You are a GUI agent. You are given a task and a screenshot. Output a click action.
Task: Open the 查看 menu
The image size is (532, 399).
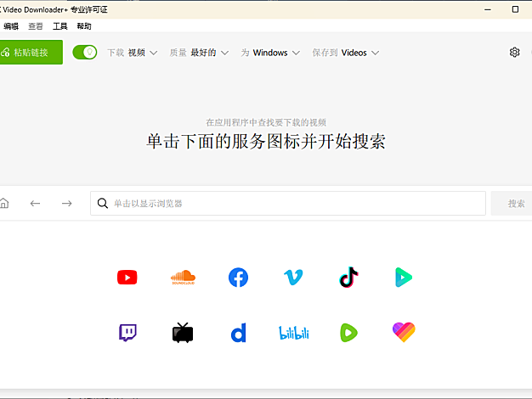(36, 26)
